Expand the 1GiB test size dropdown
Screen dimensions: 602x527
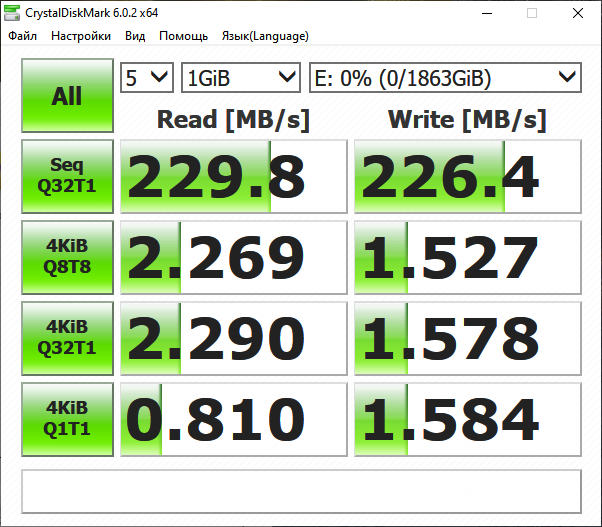[240, 77]
